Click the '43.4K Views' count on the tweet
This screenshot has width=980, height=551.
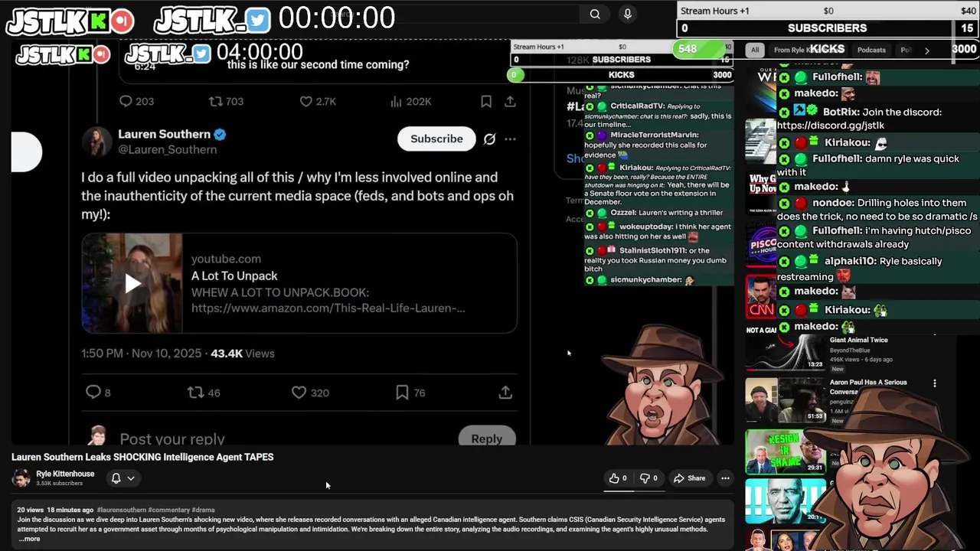242,353
